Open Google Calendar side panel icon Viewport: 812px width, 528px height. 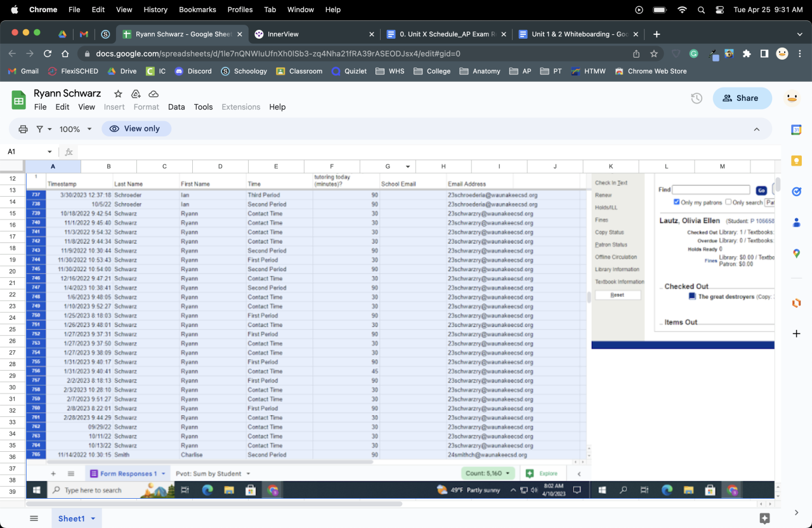click(x=796, y=129)
